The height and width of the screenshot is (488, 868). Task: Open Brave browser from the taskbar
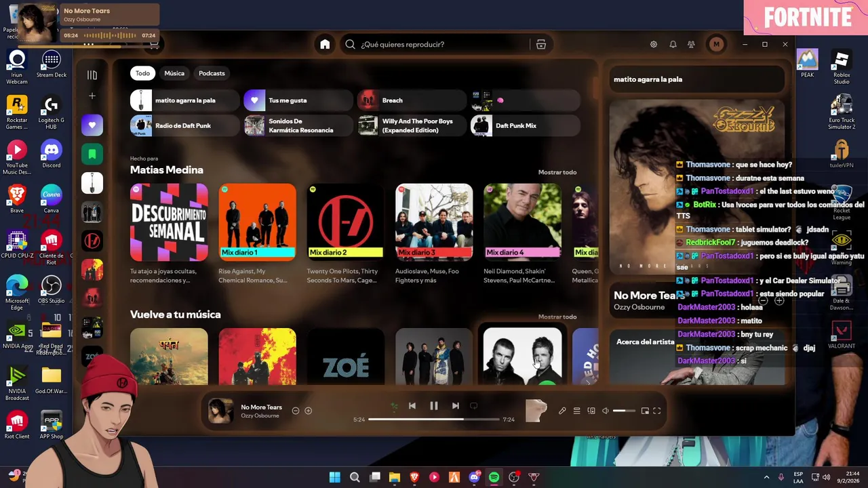click(x=414, y=477)
